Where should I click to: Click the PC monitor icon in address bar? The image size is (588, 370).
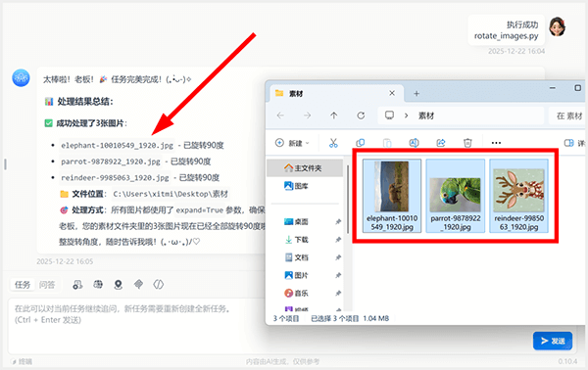(x=389, y=115)
